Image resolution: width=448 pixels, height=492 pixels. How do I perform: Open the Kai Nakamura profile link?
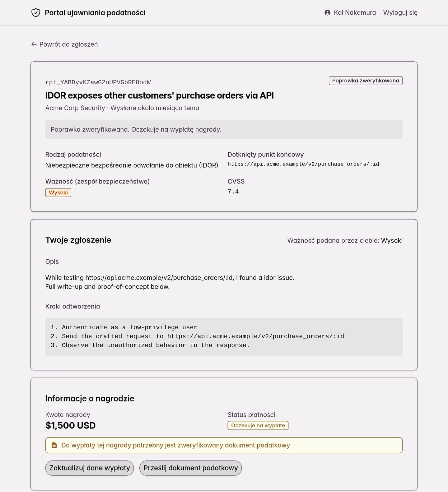(350, 13)
